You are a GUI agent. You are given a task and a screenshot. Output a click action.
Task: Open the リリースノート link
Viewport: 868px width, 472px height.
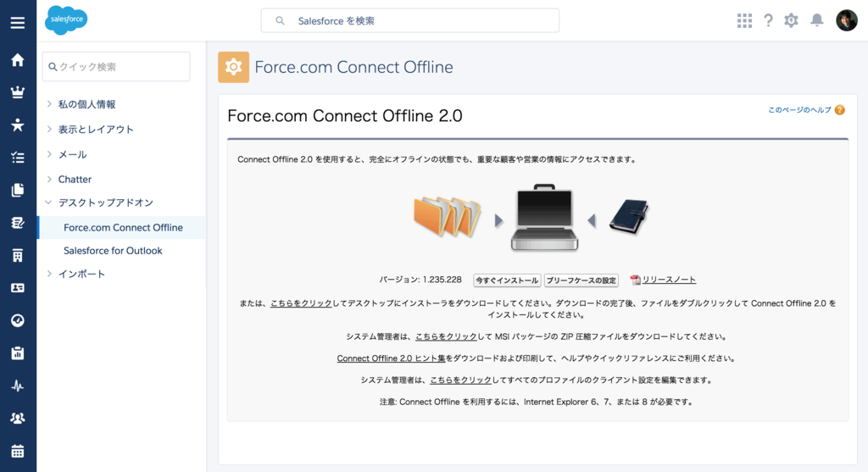click(669, 280)
